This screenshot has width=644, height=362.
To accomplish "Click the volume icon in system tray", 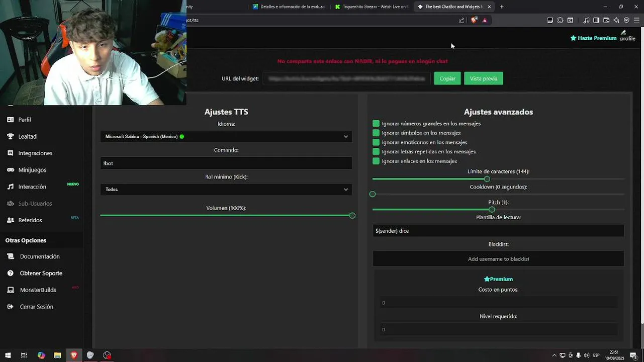I will click(x=587, y=355).
